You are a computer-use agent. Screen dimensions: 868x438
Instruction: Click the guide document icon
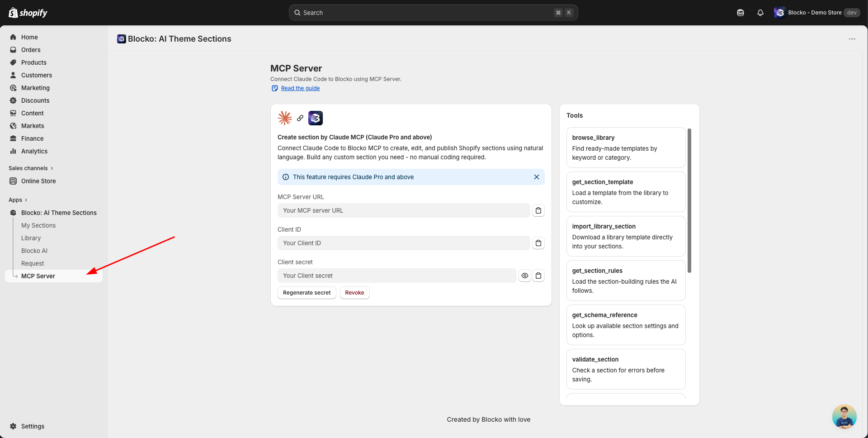click(274, 88)
